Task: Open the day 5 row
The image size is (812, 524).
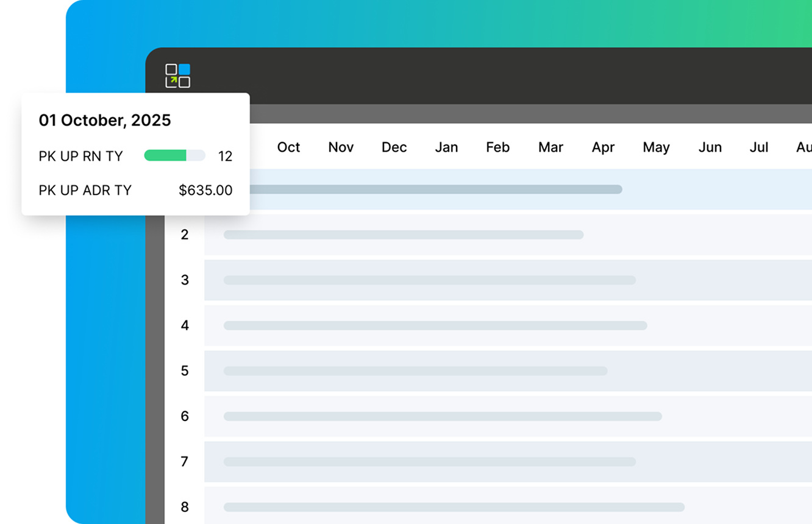Action: (x=185, y=371)
